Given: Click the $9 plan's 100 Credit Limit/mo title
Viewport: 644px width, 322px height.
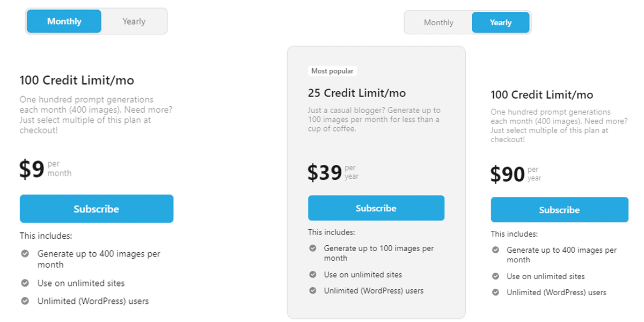Looking at the screenshot, I should click(x=77, y=80).
